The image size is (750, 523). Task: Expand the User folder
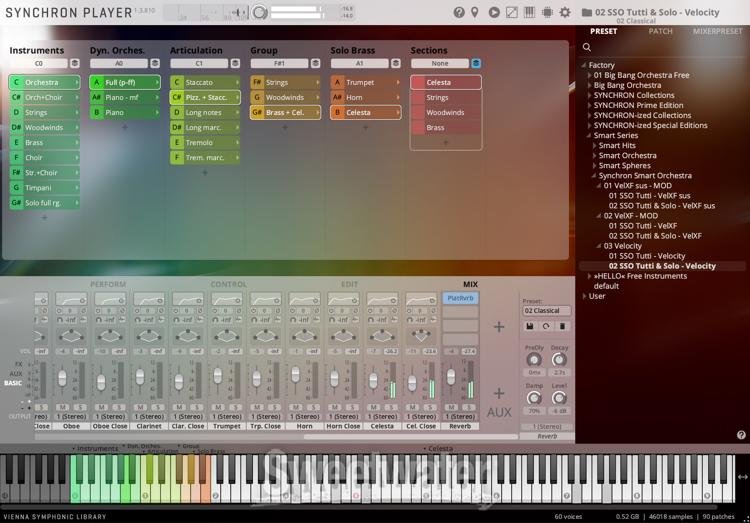(585, 296)
